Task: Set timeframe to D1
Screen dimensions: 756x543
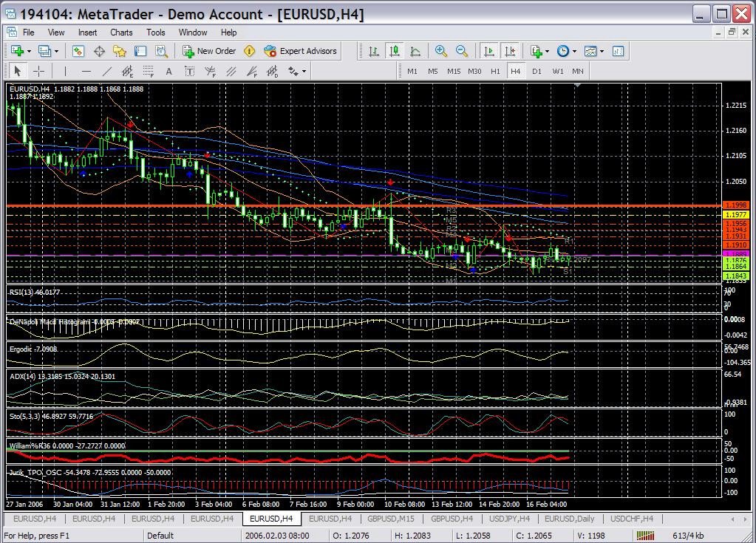Action: point(537,72)
